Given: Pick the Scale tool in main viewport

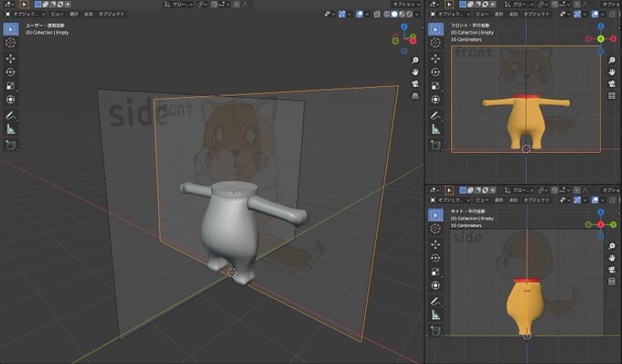Looking at the screenshot, I should (x=11, y=86).
